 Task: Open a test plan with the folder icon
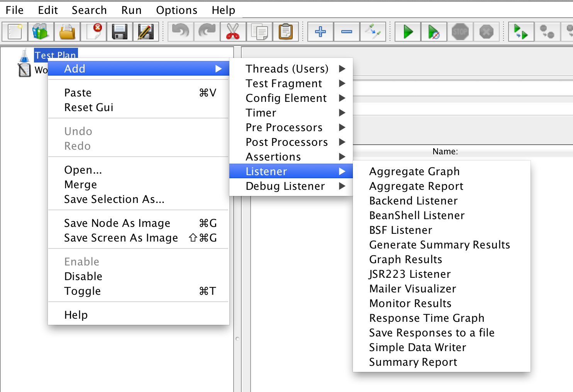[x=67, y=32]
